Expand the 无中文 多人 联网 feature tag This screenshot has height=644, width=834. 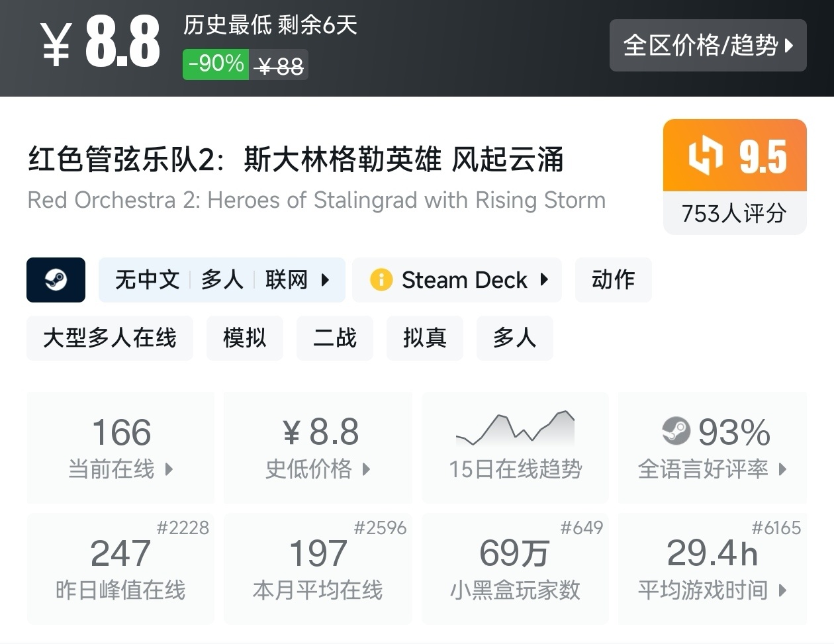(222, 280)
